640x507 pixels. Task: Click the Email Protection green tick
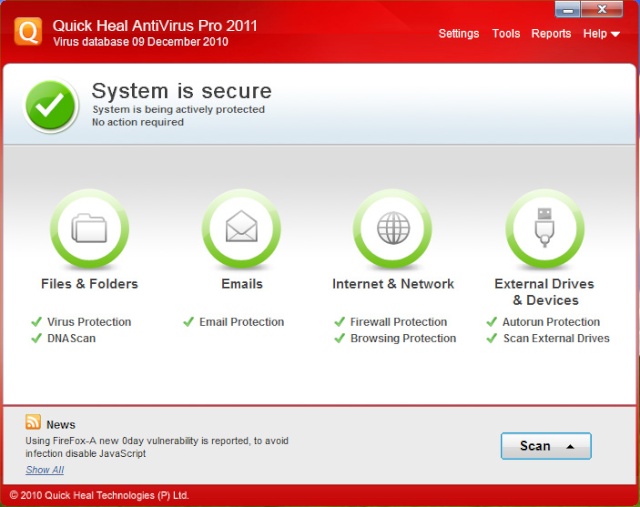(188, 322)
